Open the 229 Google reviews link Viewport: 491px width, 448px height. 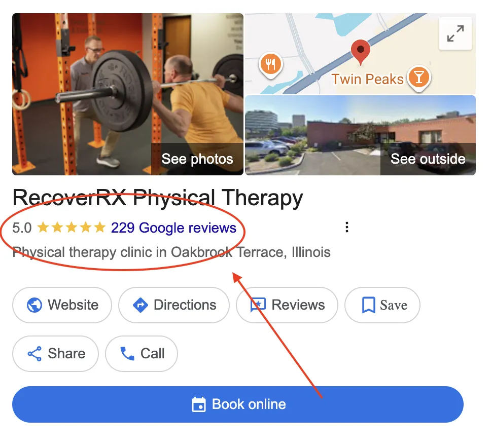173,228
